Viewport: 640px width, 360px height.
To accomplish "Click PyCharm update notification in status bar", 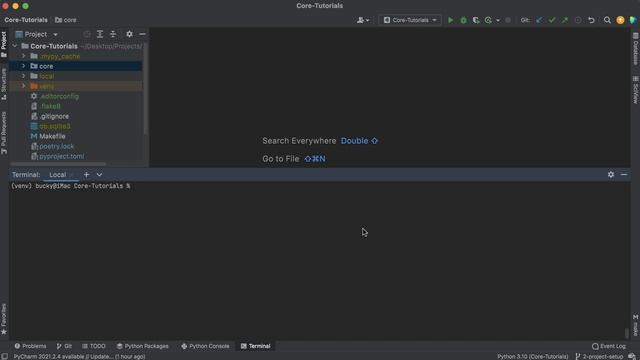I will pos(80,356).
